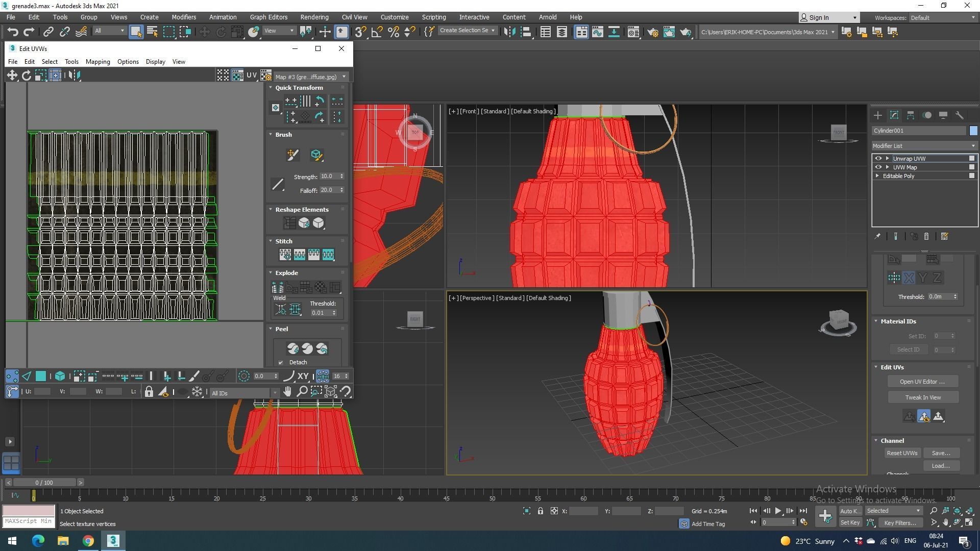
Task: Click the Sign In button
Action: 828,17
